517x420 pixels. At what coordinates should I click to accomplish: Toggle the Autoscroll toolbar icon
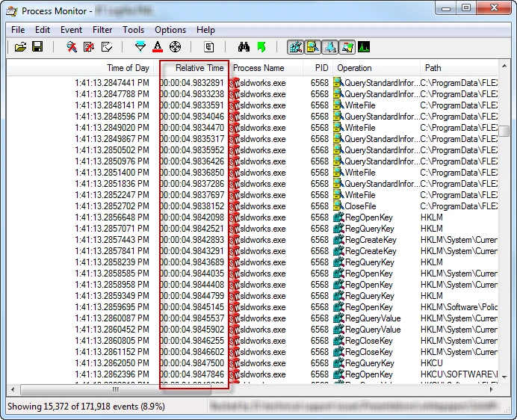89,47
